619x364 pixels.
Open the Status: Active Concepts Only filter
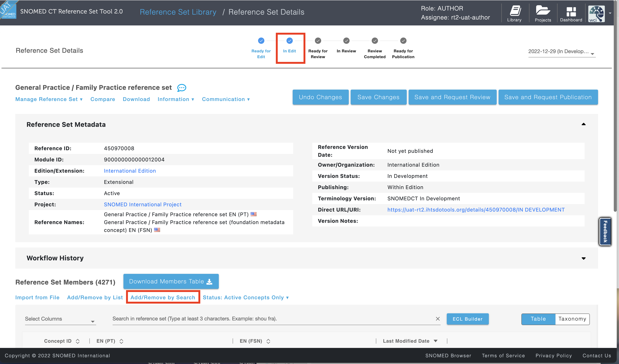point(246,297)
